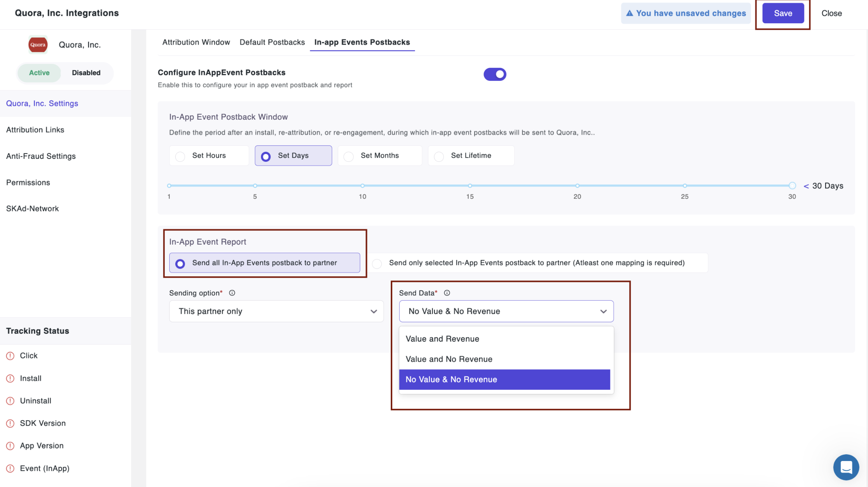Click the In-App Event Postback Window heading
The height and width of the screenshot is (487, 868).
[x=228, y=117]
